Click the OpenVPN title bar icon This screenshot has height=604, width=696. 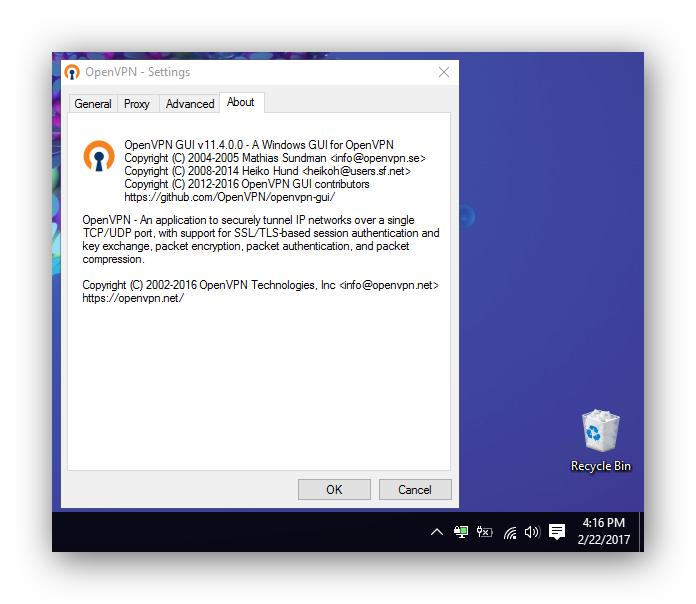(72, 72)
